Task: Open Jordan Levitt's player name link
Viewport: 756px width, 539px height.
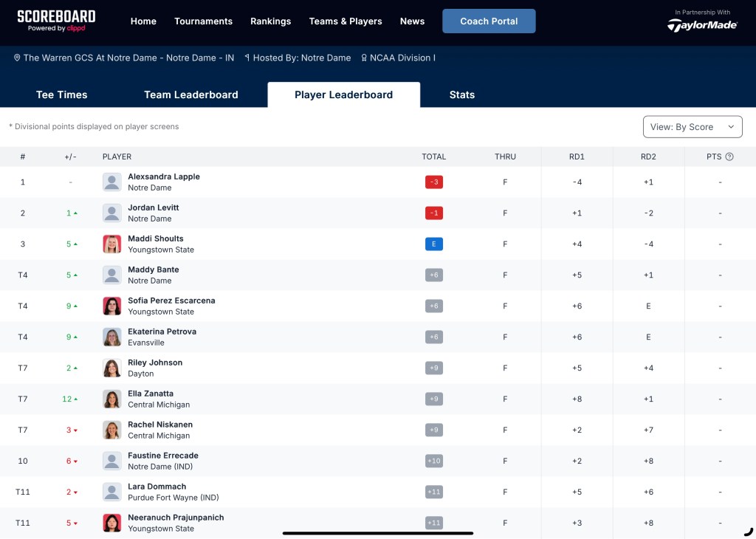Action: (x=153, y=207)
